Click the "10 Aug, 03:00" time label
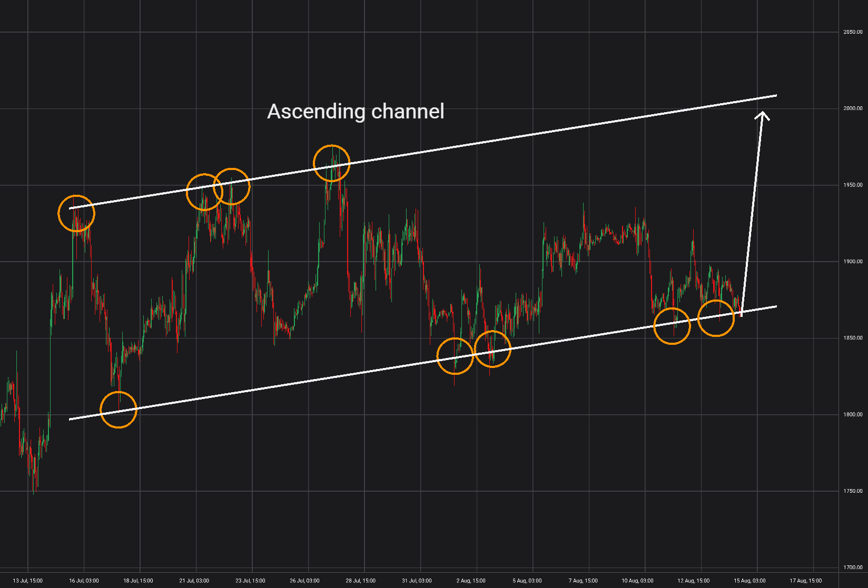The width and height of the screenshot is (868, 588). click(x=637, y=581)
